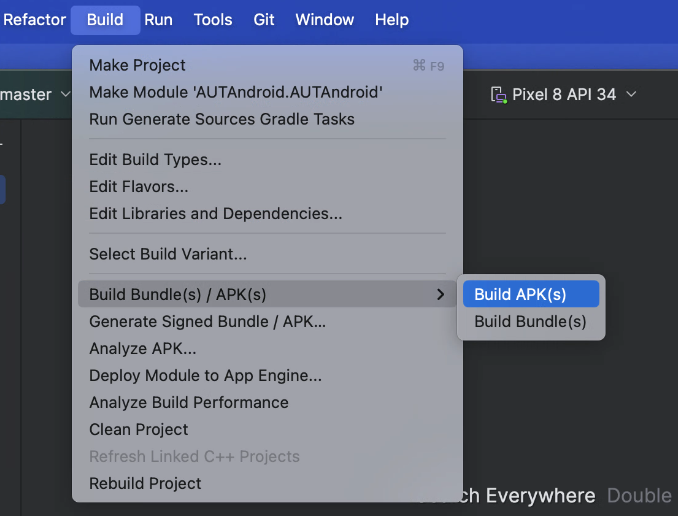The image size is (678, 516).
Task: Click Analyze APK menu entry
Action: point(142,349)
